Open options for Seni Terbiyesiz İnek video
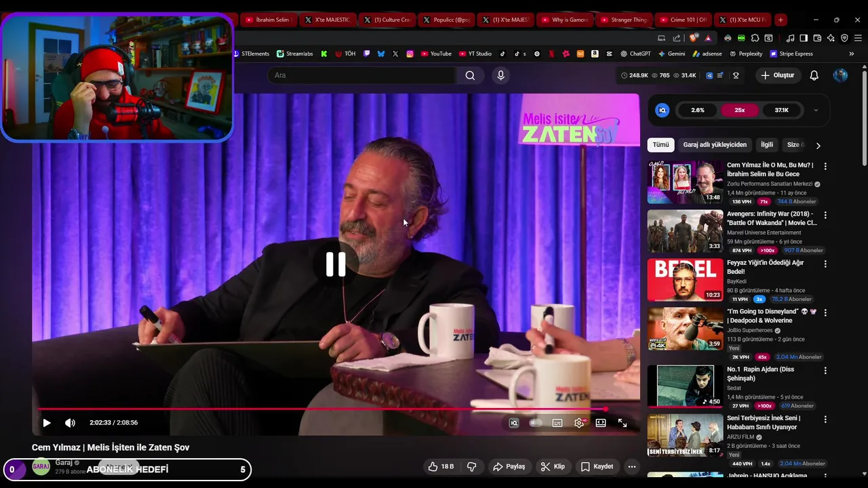The image size is (868, 488). tap(825, 420)
